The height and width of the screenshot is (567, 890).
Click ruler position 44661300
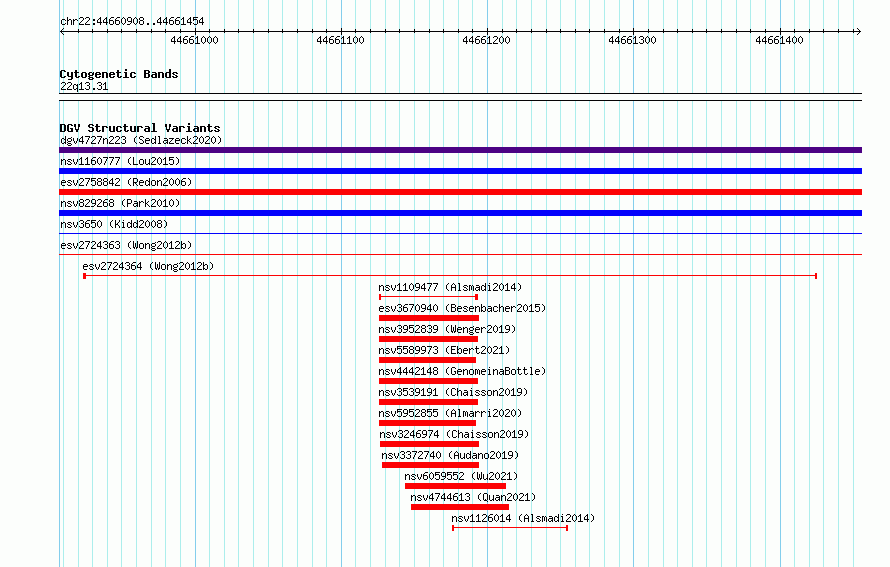(x=632, y=40)
